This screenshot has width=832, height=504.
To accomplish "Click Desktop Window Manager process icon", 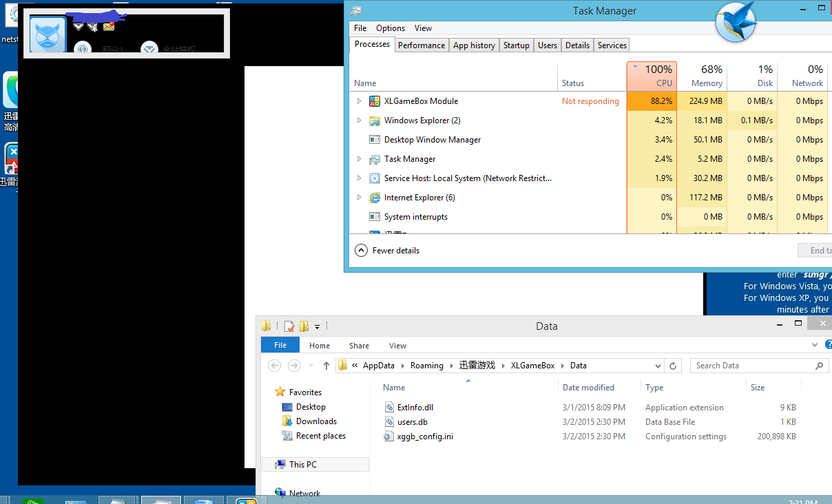I will tap(375, 140).
